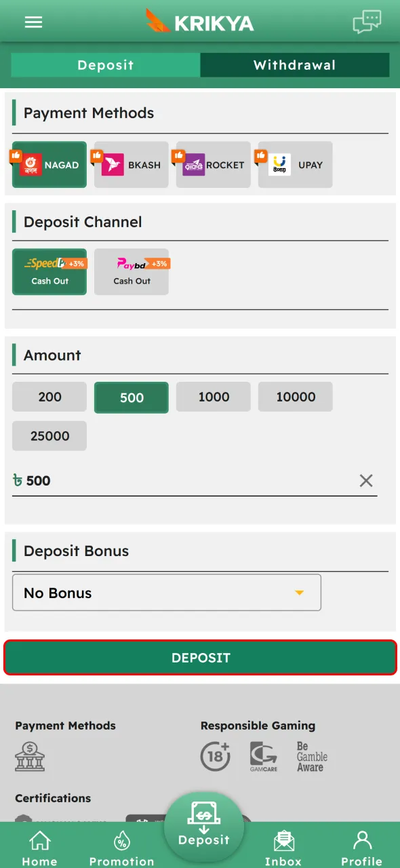Switch to the Deposit tab

pyautogui.click(x=105, y=65)
